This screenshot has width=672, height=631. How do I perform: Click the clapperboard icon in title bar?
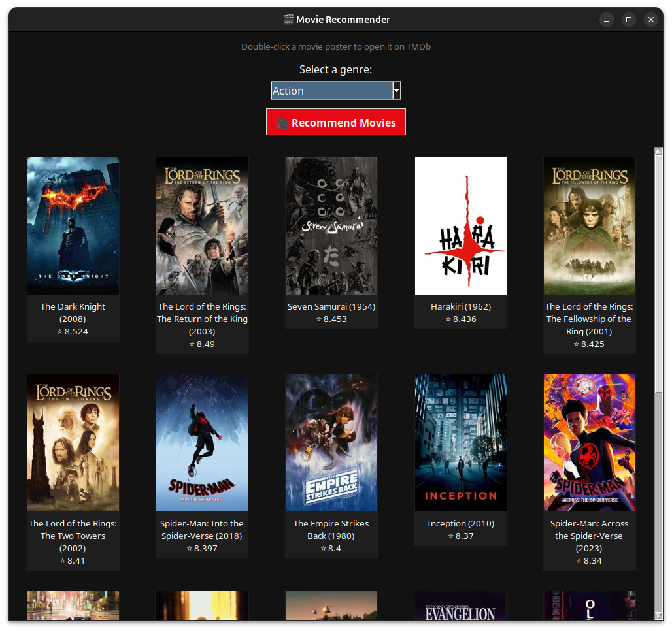point(288,20)
